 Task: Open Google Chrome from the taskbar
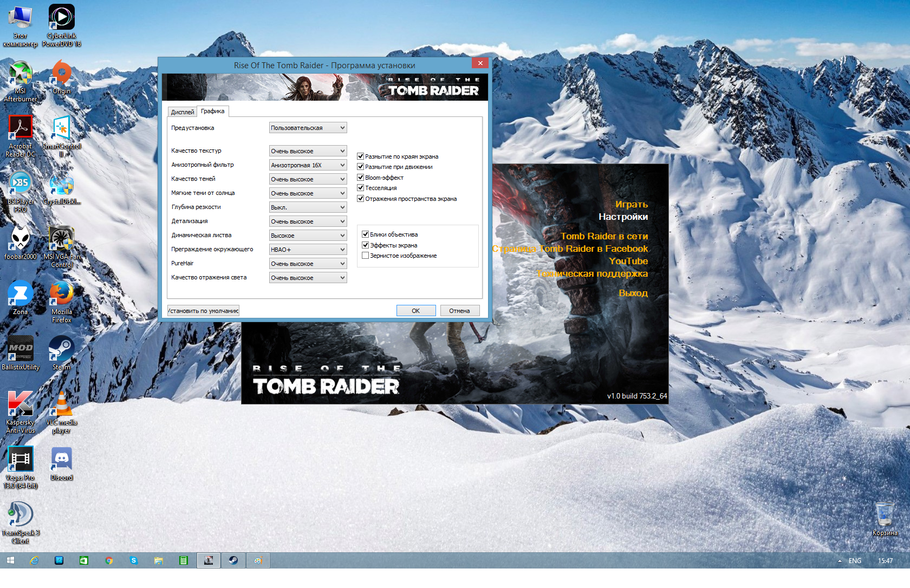click(109, 561)
